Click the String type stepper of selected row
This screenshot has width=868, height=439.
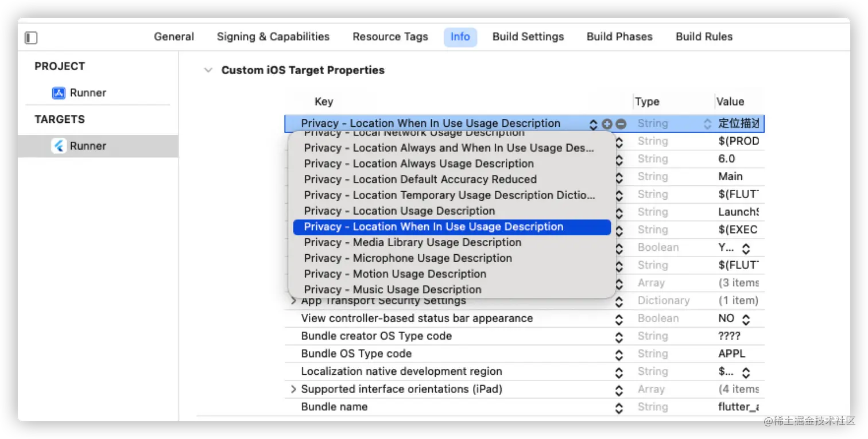[707, 124]
